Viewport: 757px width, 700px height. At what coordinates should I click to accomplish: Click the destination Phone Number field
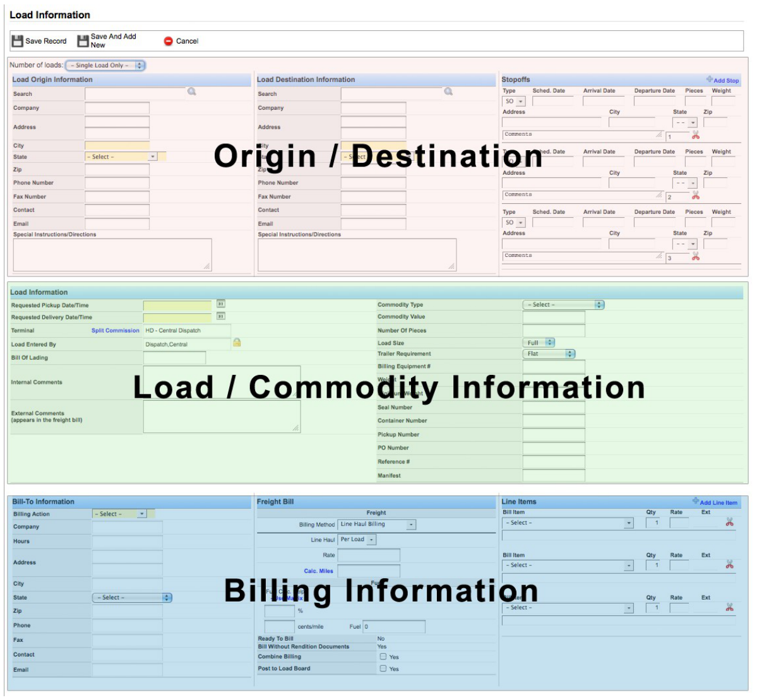[x=373, y=182]
